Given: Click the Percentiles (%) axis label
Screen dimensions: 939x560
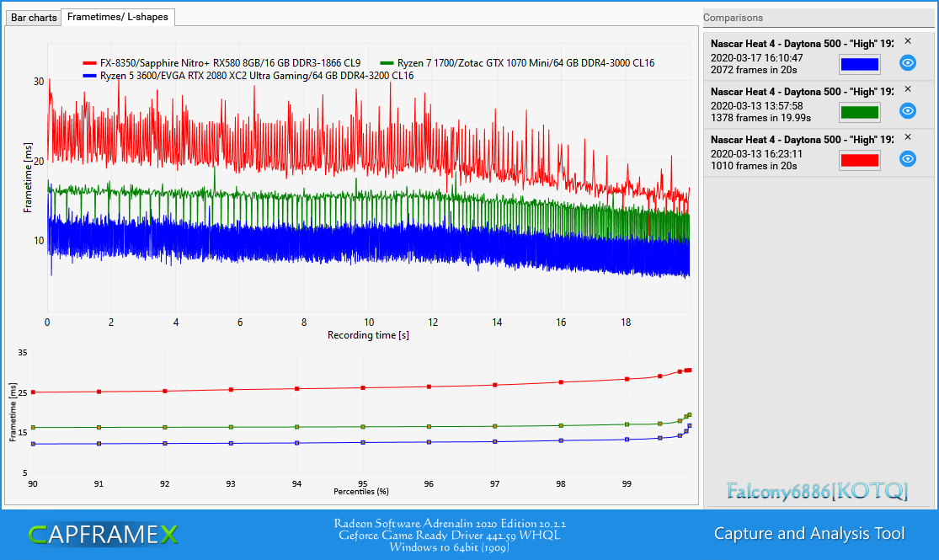Looking at the screenshot, I should point(361,492).
